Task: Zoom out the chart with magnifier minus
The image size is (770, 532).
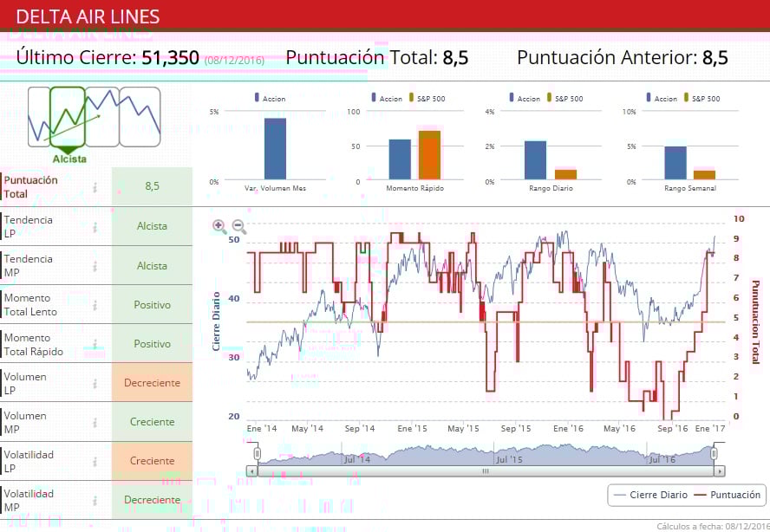Action: pyautogui.click(x=238, y=226)
